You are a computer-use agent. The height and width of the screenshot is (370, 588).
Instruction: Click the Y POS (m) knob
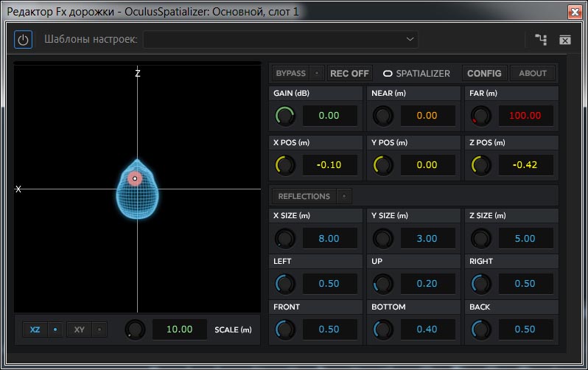tap(383, 165)
